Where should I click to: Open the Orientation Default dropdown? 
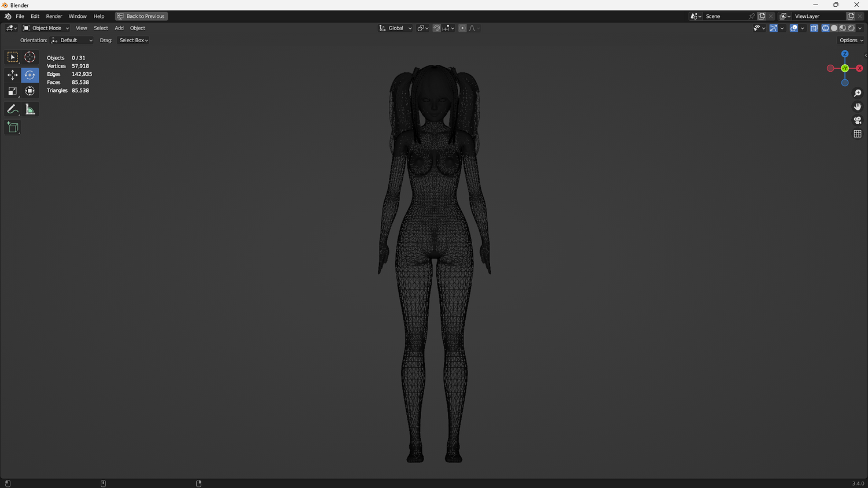tap(72, 40)
